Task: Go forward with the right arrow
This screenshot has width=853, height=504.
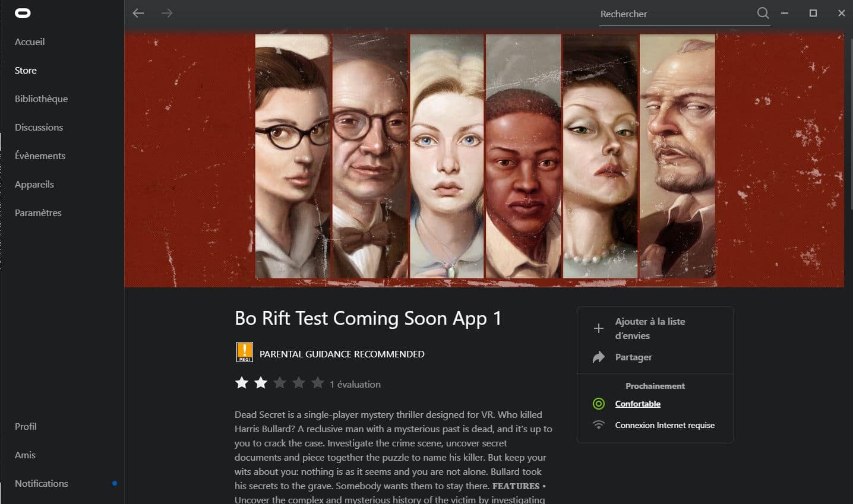Action: (x=167, y=13)
